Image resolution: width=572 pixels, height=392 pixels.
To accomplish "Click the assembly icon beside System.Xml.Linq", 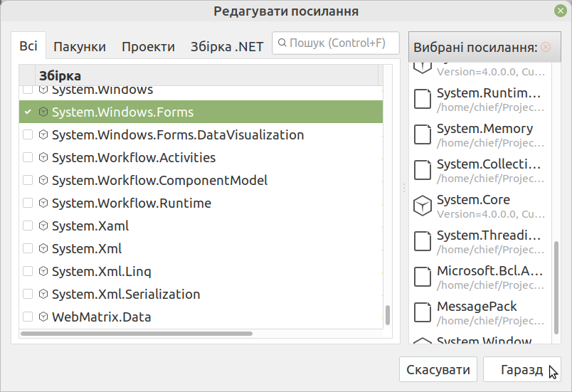I will click(x=43, y=271).
